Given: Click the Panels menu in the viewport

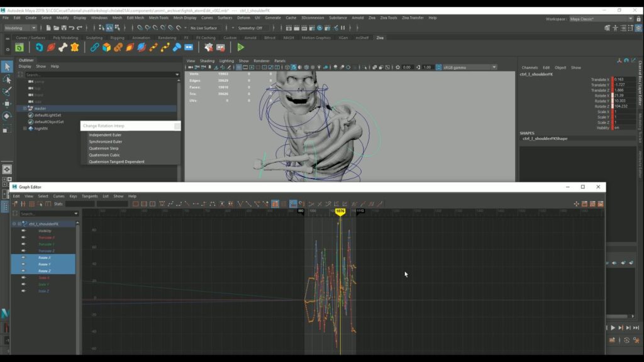Looking at the screenshot, I should coord(280,61).
